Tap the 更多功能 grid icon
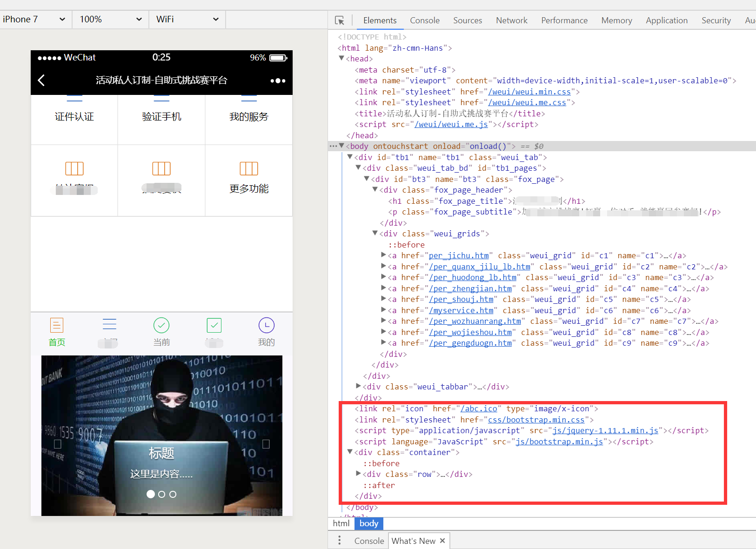This screenshot has width=756, height=549. pyautogui.click(x=249, y=168)
